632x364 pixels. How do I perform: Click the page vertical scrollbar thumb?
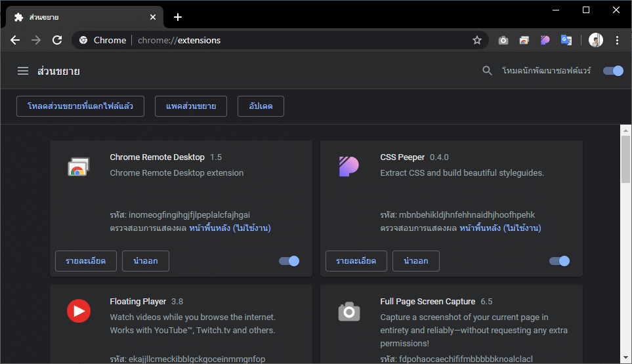coord(625,159)
